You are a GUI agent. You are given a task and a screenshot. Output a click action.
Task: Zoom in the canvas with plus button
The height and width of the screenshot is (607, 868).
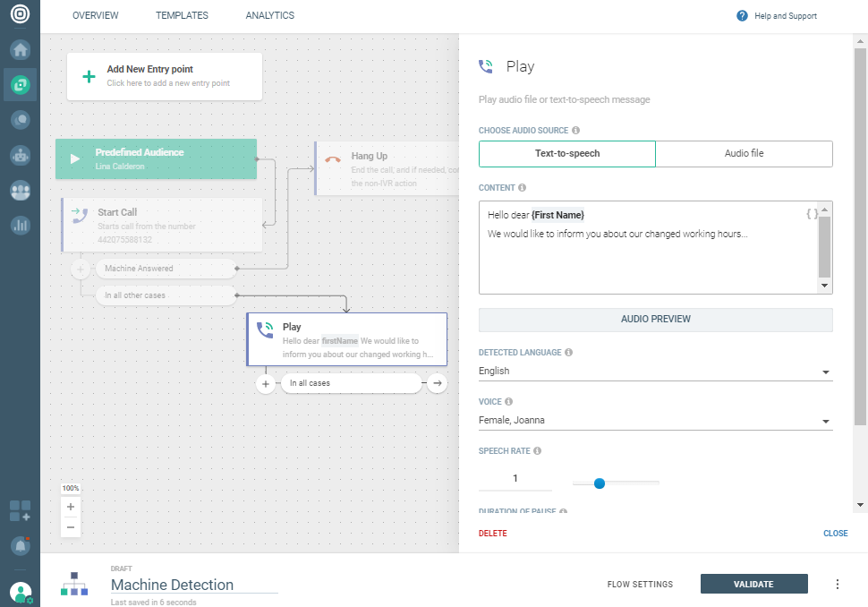point(71,507)
